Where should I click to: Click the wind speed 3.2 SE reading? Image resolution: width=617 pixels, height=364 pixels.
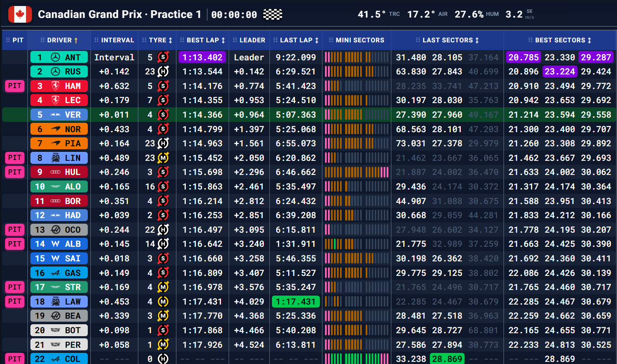(520, 14)
